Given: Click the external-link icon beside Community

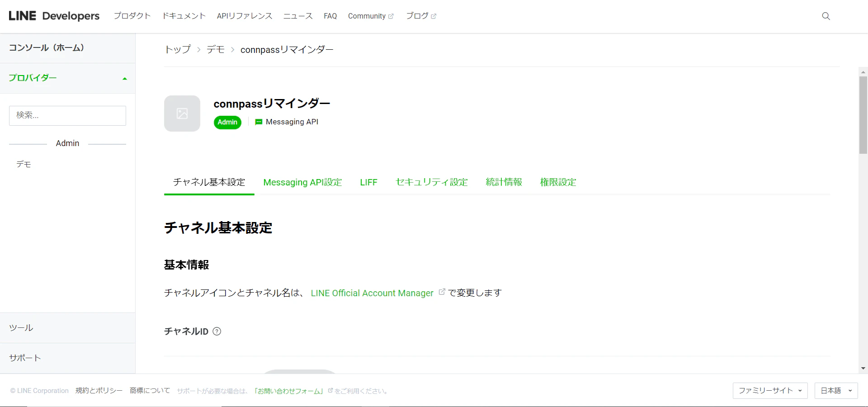Looking at the screenshot, I should click(391, 16).
